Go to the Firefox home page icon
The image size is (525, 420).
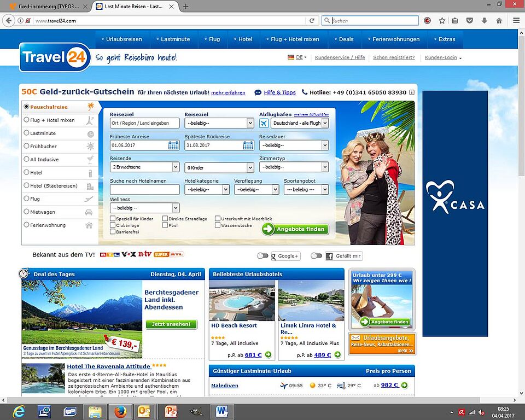499,21
